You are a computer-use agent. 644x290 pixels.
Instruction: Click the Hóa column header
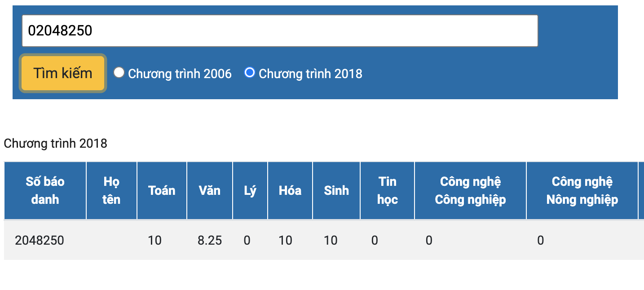coord(290,190)
